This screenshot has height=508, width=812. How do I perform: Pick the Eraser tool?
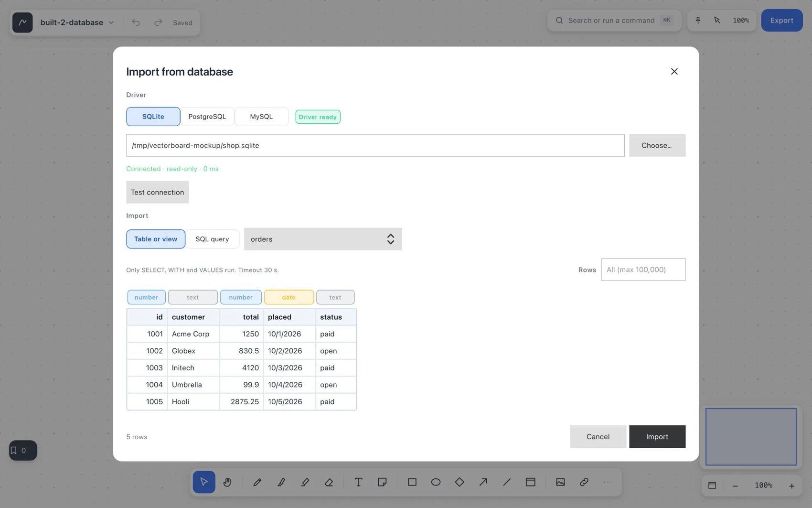(329, 482)
